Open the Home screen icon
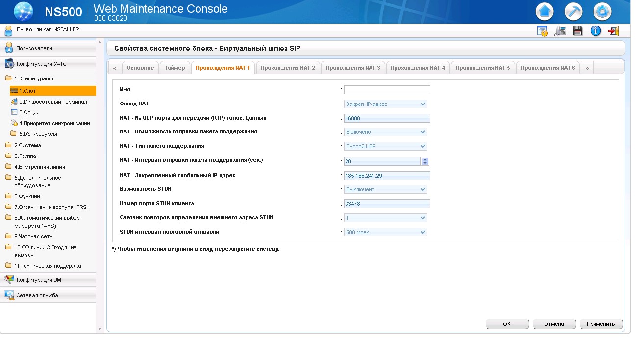 tap(544, 11)
